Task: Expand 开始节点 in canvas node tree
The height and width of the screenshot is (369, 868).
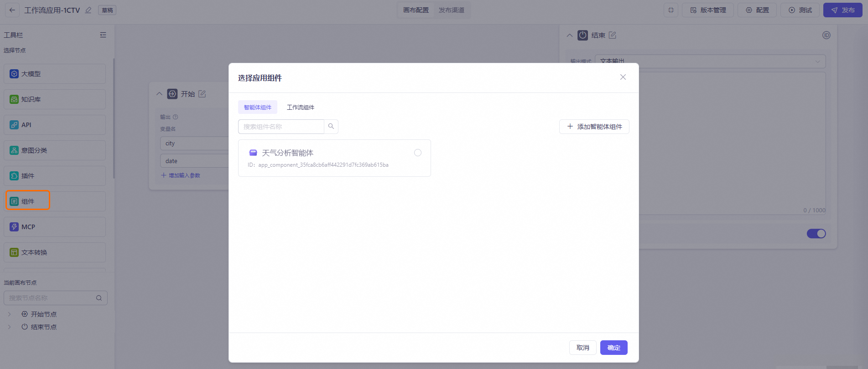Action: click(x=9, y=314)
